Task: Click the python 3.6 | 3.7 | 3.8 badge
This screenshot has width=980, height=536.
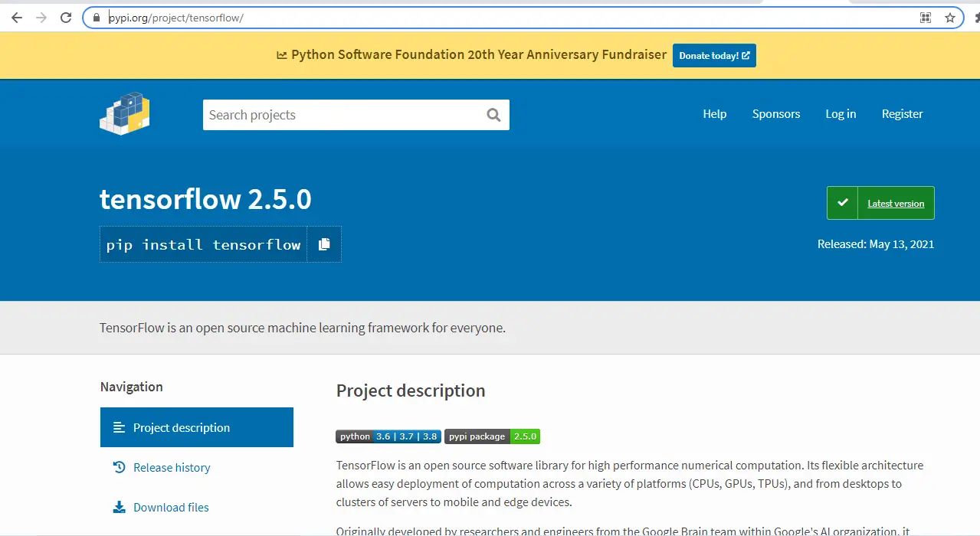Action: pos(388,436)
